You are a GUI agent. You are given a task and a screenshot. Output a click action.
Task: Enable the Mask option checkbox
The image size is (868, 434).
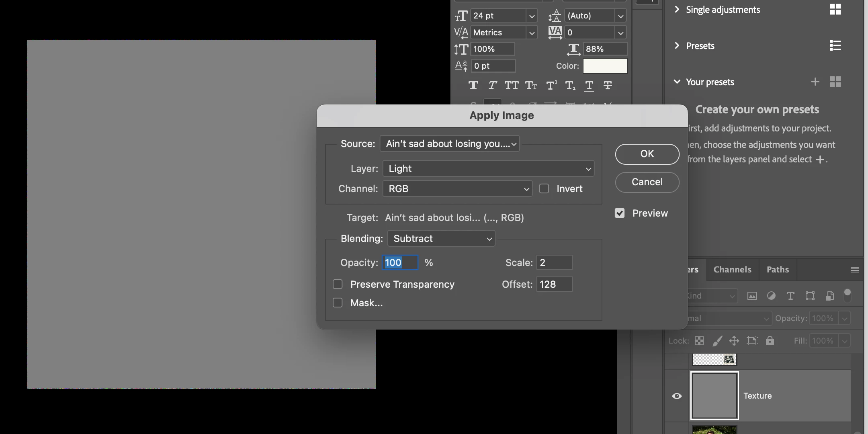(338, 303)
